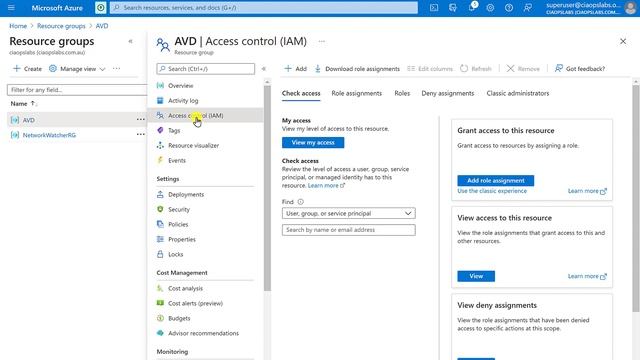Click View button under View access to this resource
This screenshot has height=360, width=640.
point(476,276)
